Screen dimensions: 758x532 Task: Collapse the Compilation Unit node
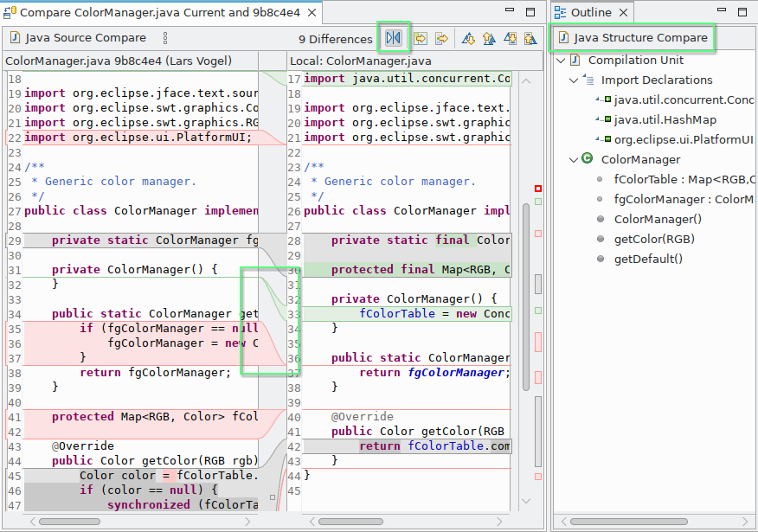(561, 61)
